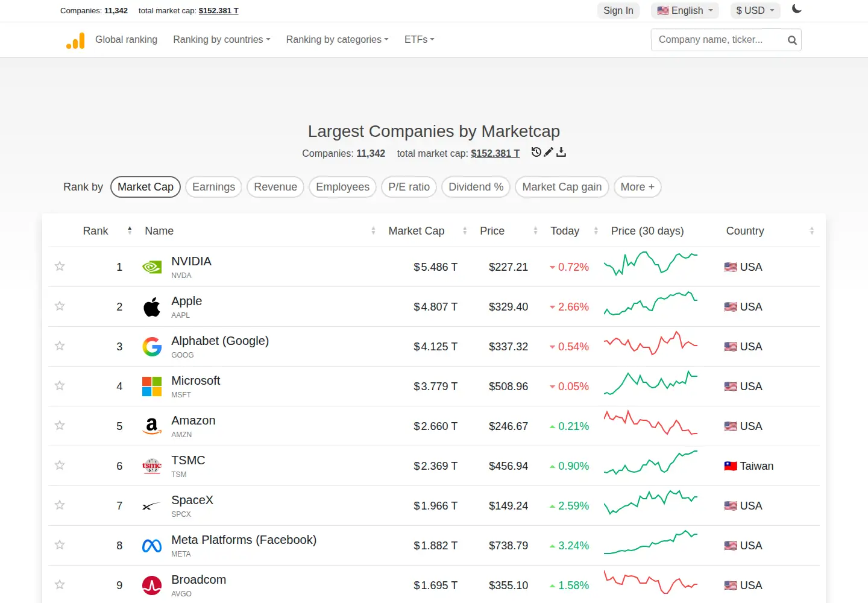Click the Broadcom logo icon
The image size is (868, 603).
click(x=152, y=586)
